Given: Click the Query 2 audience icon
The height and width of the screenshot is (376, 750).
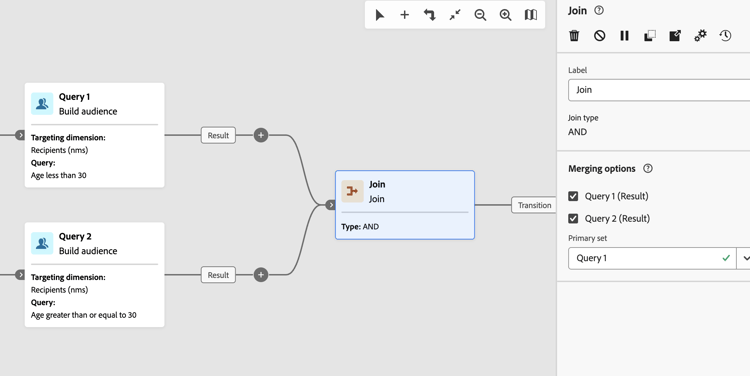Looking at the screenshot, I should tap(42, 243).
